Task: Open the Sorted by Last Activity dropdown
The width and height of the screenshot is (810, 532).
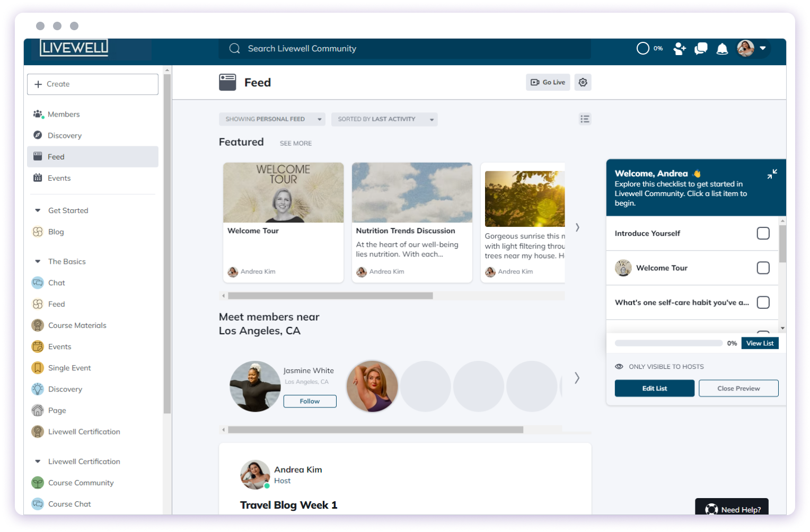Action: [x=384, y=119]
